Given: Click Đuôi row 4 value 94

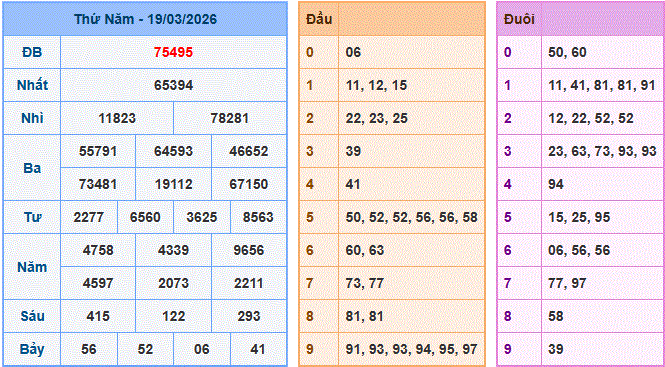Looking at the screenshot, I should [556, 184].
